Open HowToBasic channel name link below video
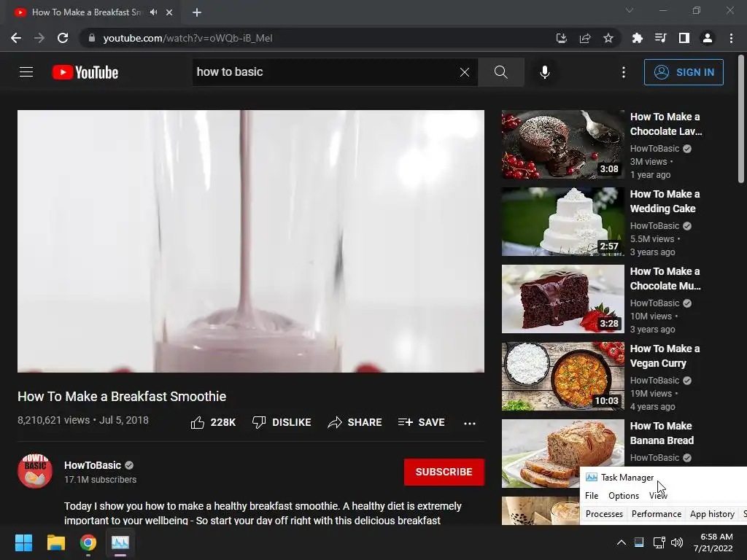 (x=93, y=465)
